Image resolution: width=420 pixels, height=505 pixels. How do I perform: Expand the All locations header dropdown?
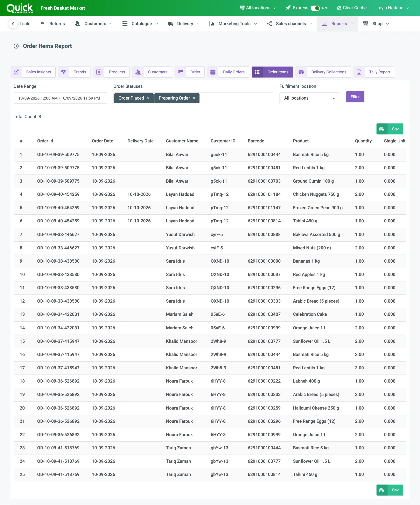point(258,8)
